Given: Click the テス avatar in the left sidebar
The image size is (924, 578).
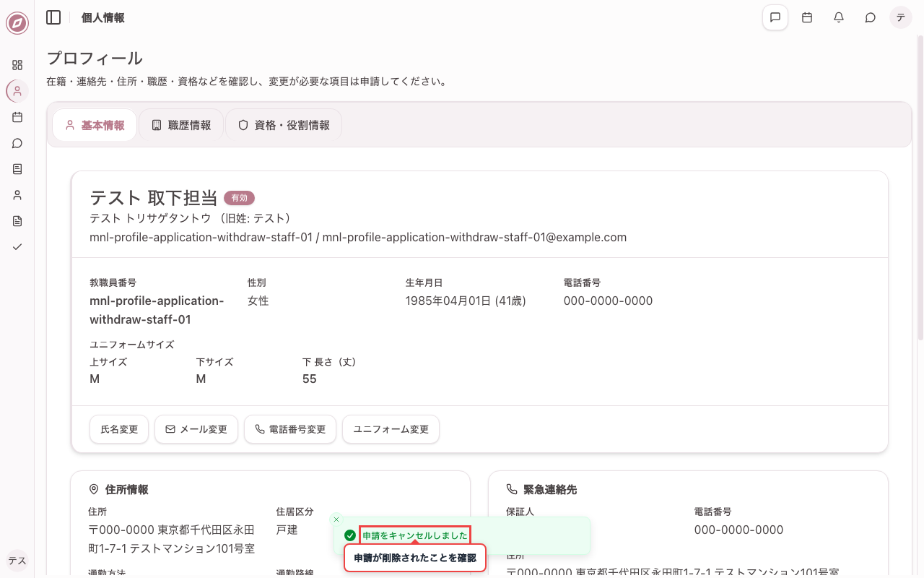Looking at the screenshot, I should 17,561.
